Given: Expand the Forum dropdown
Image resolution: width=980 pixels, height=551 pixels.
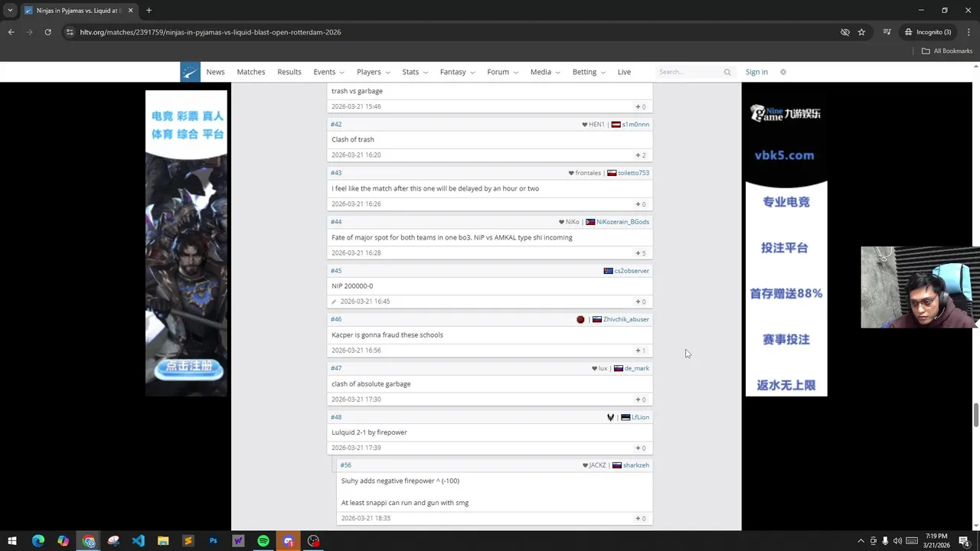Looking at the screenshot, I should click(502, 72).
